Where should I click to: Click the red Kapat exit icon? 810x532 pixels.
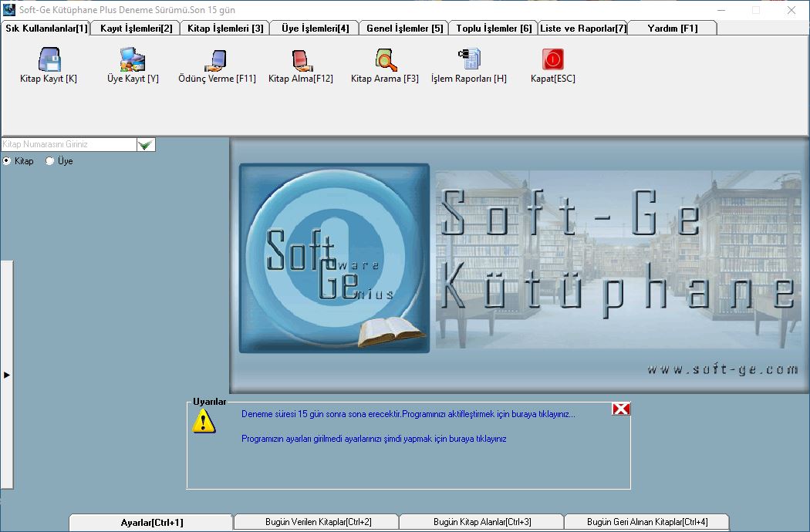coord(553,59)
